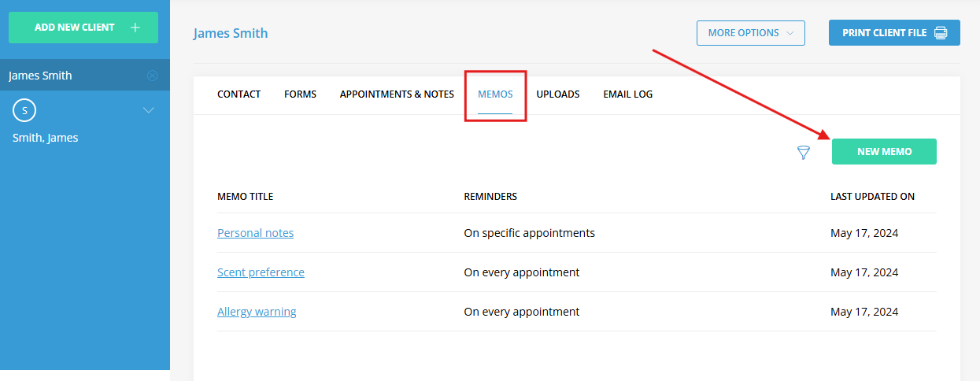Create a memo with New Memo button
Viewport: 980px width, 381px height.
(884, 152)
